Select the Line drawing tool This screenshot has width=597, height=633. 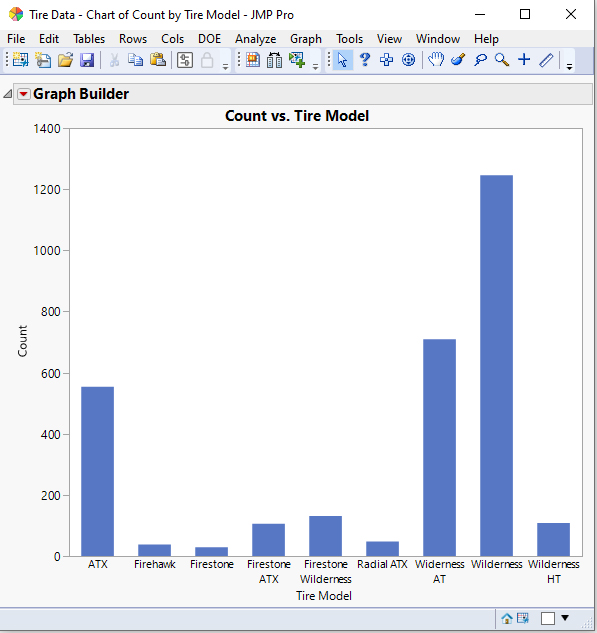click(x=546, y=60)
